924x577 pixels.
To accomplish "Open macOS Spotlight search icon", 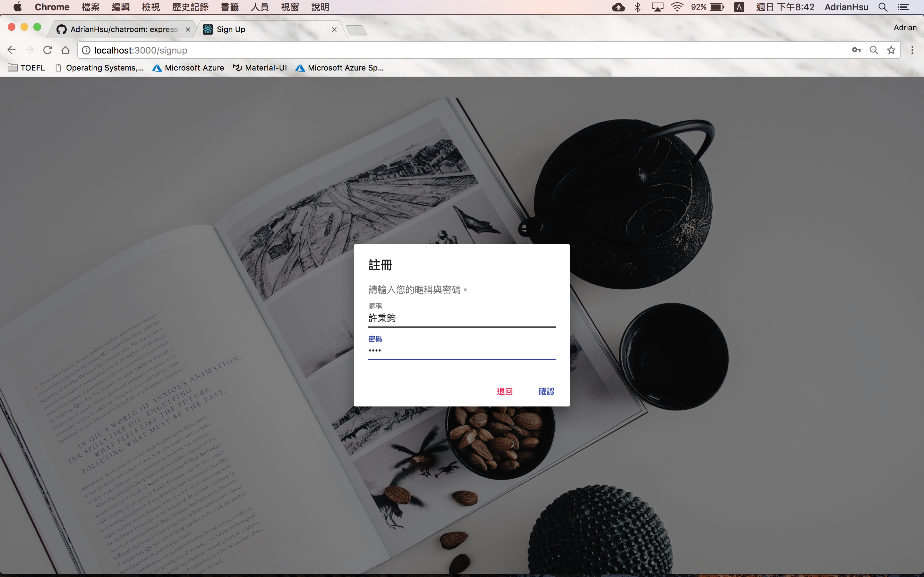I will pyautogui.click(x=883, y=7).
